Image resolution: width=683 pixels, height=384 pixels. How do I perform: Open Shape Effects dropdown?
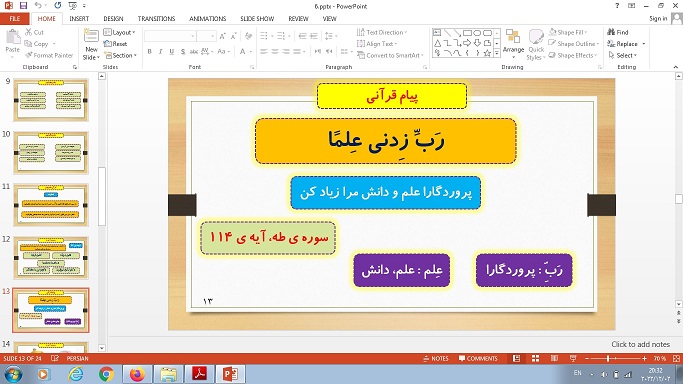573,55
